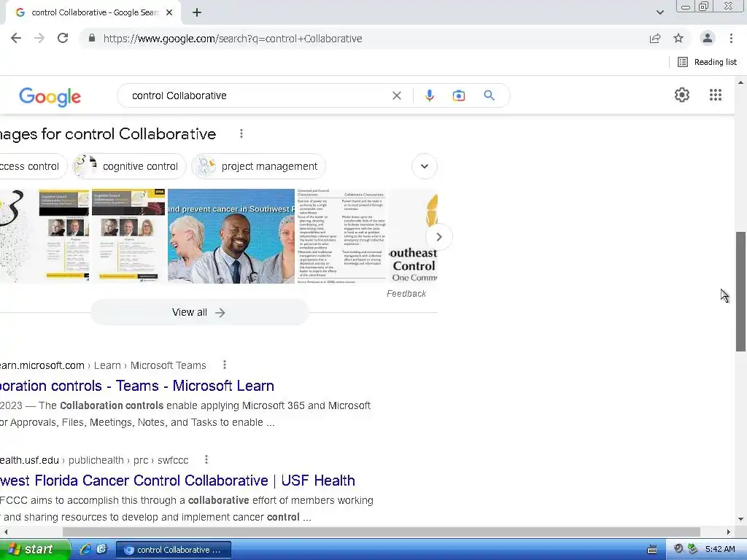Open the characteristics table image thumbnail
747x560 pixels.
point(341,236)
